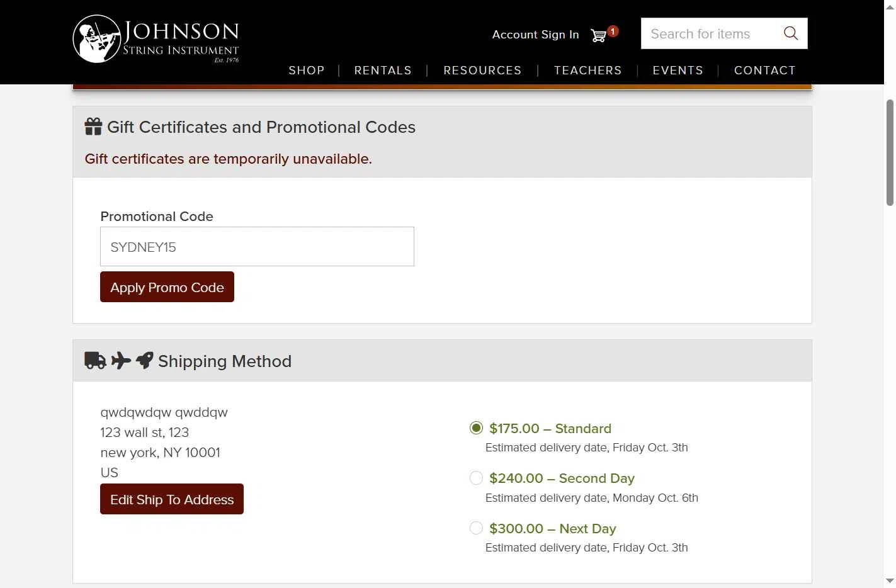Click the Johnson String Instrument logo
896x588 pixels.
(156, 39)
